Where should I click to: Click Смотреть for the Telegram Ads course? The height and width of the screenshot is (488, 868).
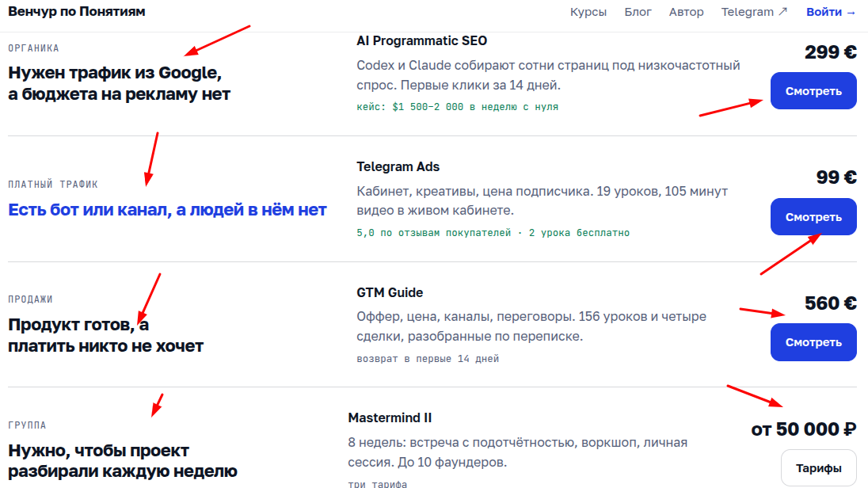coord(813,216)
